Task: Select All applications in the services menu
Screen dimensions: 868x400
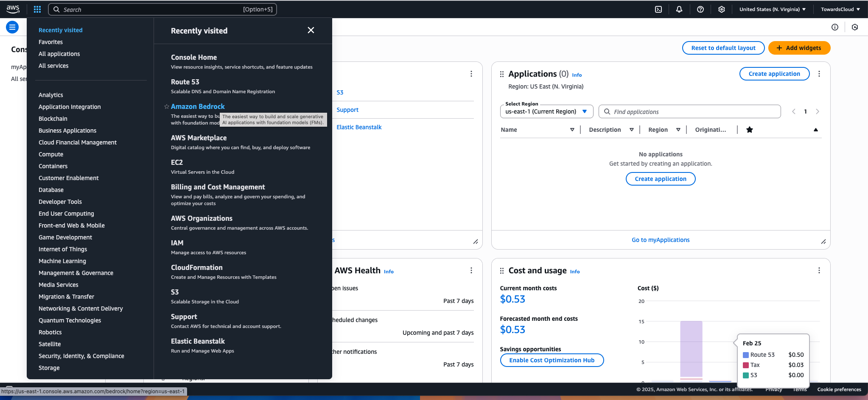Action: [59, 54]
